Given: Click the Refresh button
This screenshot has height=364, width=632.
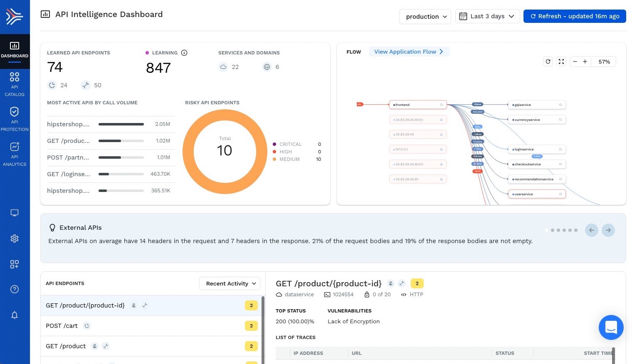Looking at the screenshot, I should [574, 16].
